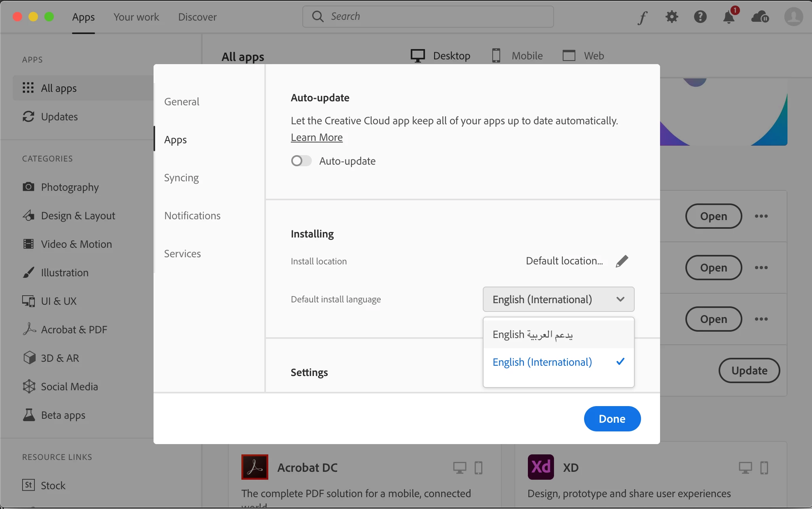The height and width of the screenshot is (509, 812).
Task: Click the second Open button
Action: pyautogui.click(x=713, y=268)
